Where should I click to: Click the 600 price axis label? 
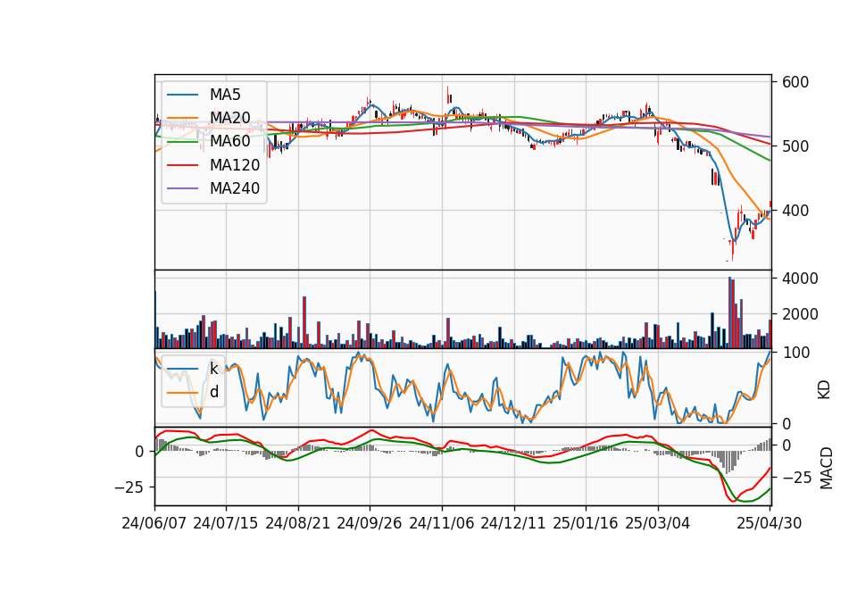point(795,82)
